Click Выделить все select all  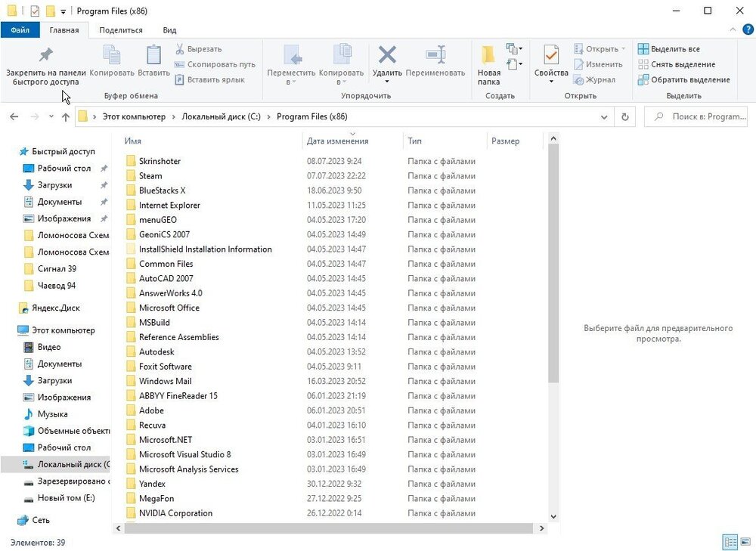tap(669, 48)
